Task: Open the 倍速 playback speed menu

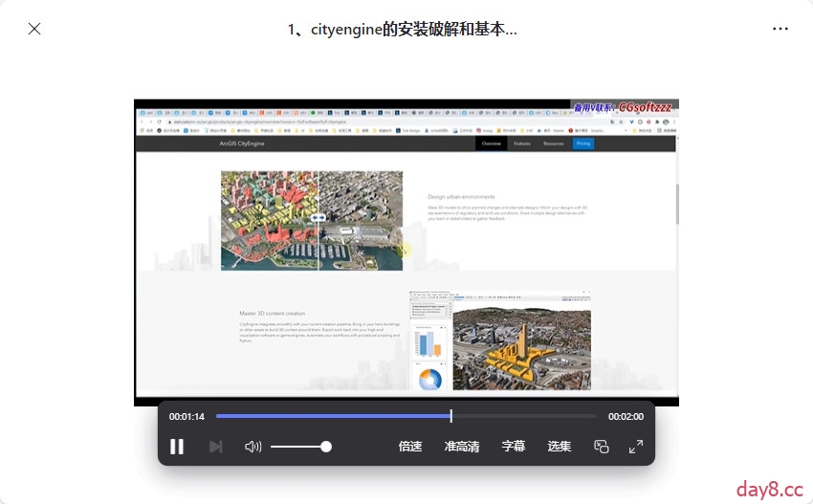Action: tap(410, 447)
